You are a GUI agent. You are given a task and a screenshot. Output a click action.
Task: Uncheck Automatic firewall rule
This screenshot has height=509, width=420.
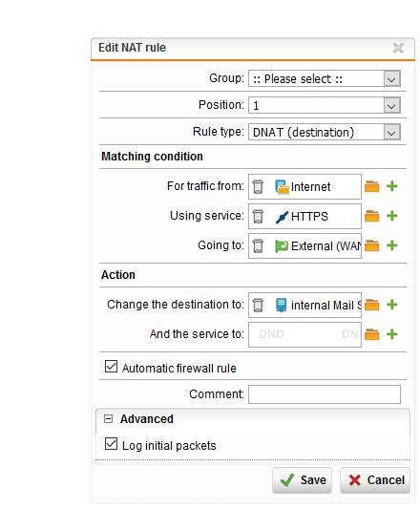click(x=111, y=367)
